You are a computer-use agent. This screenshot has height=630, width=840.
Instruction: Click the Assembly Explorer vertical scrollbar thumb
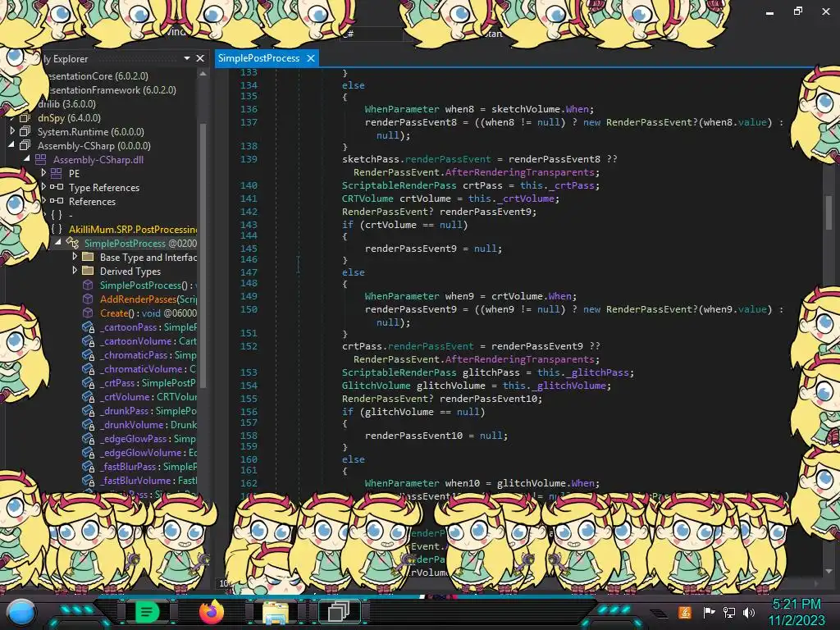pyautogui.click(x=203, y=254)
